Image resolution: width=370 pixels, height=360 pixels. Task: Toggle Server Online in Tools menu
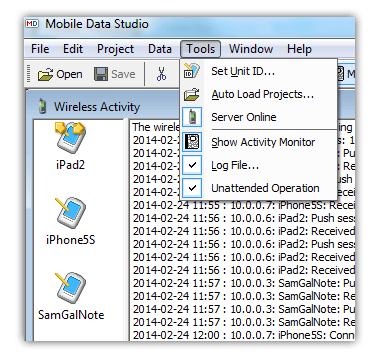point(259,117)
